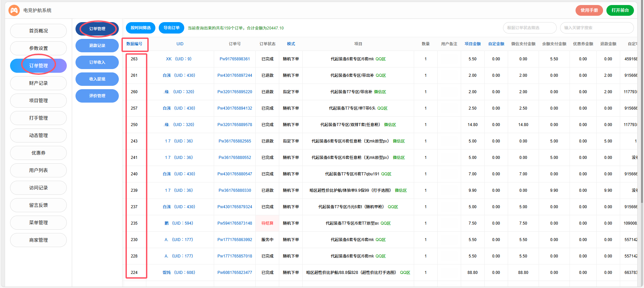
Task: Select 财产记录 from the sidebar
Action: point(38,83)
